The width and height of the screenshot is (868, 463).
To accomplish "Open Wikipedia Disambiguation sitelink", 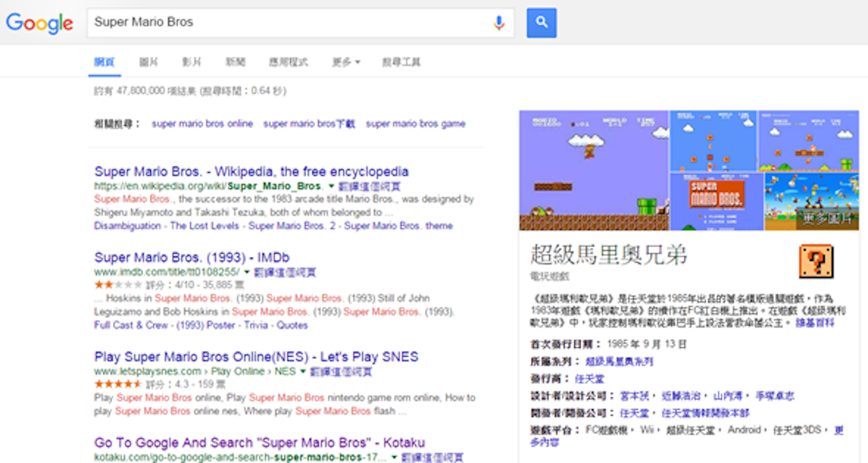I will pyautogui.click(x=127, y=226).
